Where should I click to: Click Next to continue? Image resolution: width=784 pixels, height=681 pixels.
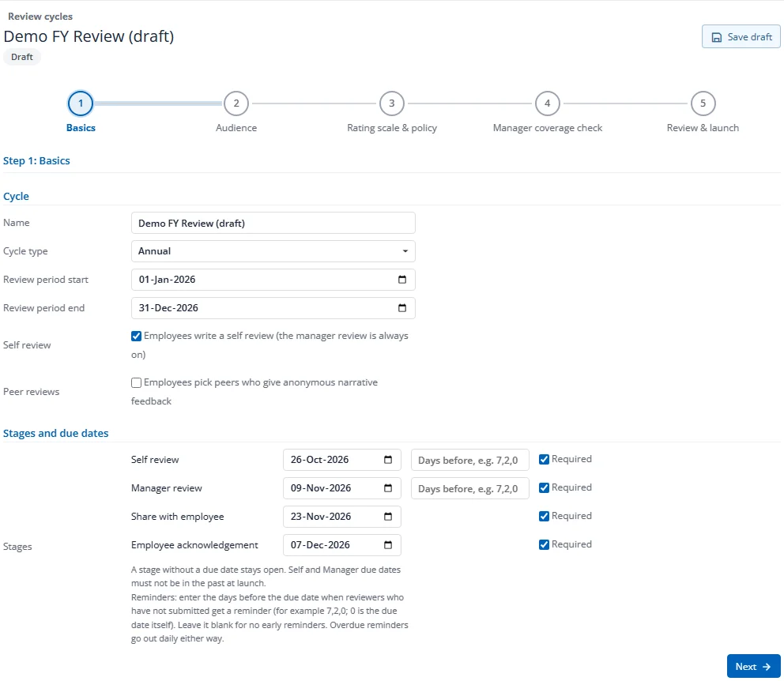(753, 667)
